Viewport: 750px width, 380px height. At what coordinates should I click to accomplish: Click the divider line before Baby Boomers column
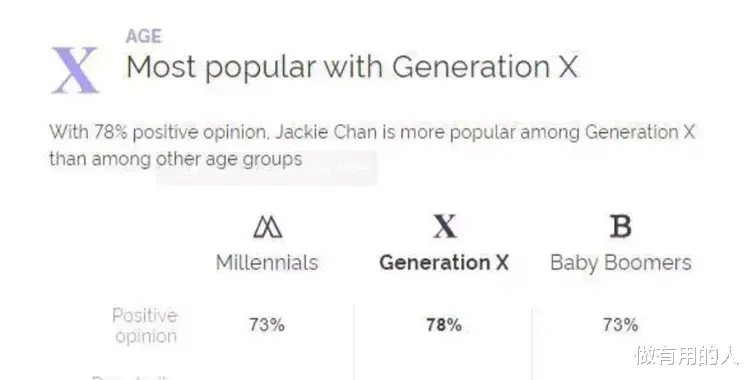pos(531,343)
